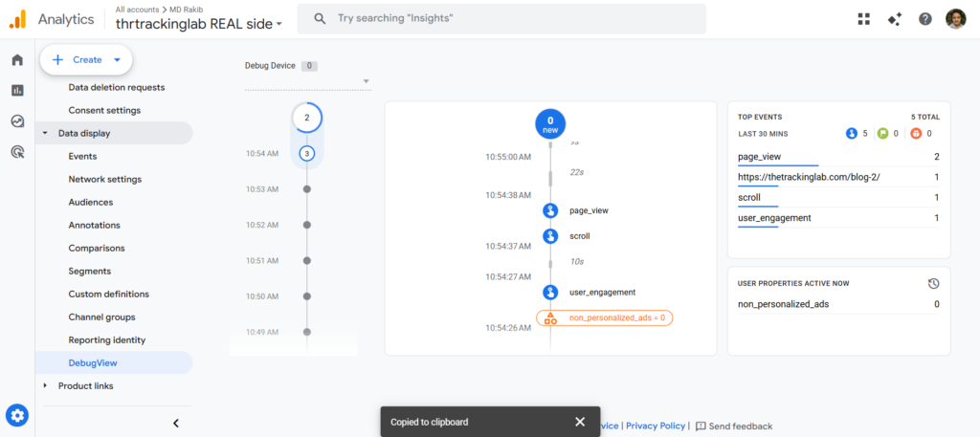This screenshot has width=980, height=437.
Task: Open Data deletion requests
Action: [116, 87]
